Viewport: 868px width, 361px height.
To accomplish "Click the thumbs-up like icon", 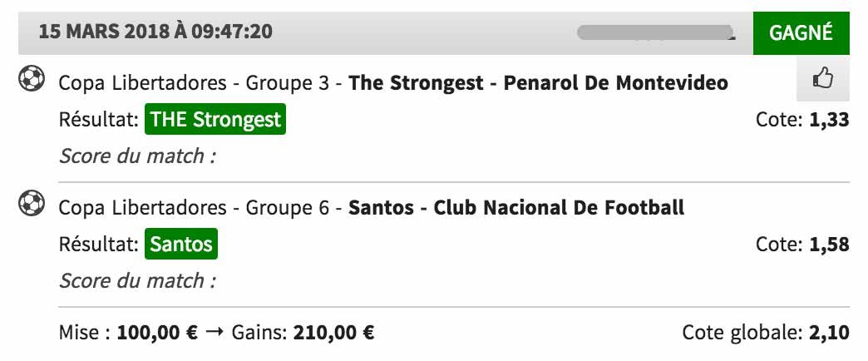I will click(x=822, y=79).
